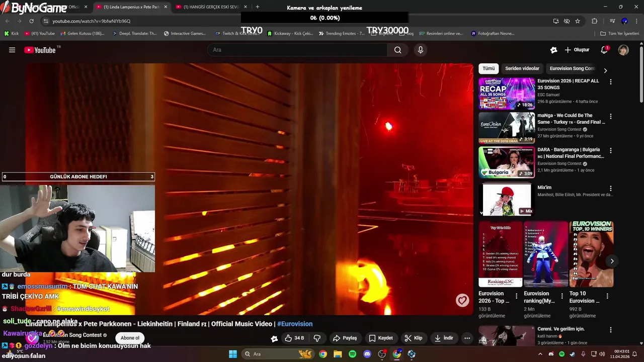Download the video with İndir
The width and height of the screenshot is (644, 362).
(444, 338)
